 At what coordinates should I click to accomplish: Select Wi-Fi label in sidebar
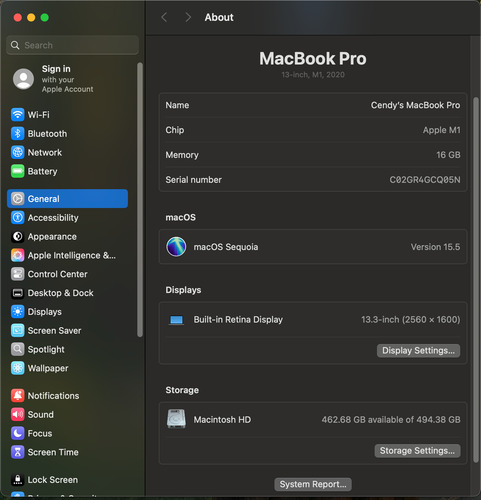pos(38,115)
